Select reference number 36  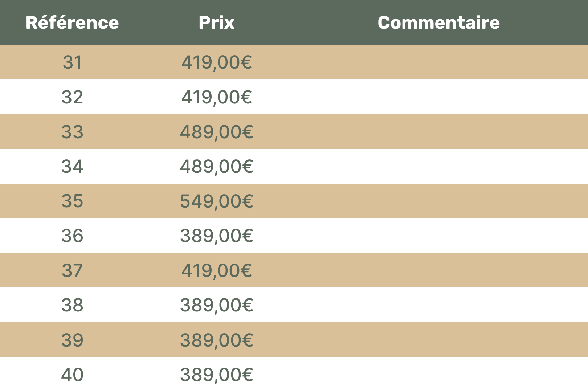point(72,236)
